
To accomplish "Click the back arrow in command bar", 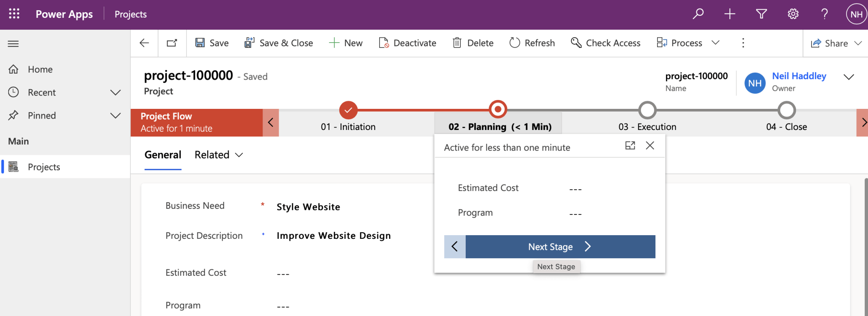I will 144,43.
